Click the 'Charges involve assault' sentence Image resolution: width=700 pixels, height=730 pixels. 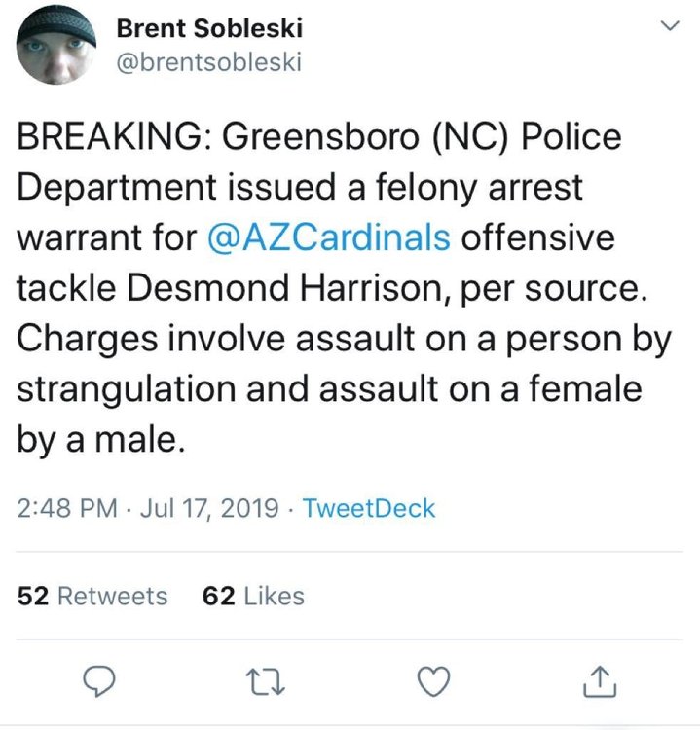215,339
